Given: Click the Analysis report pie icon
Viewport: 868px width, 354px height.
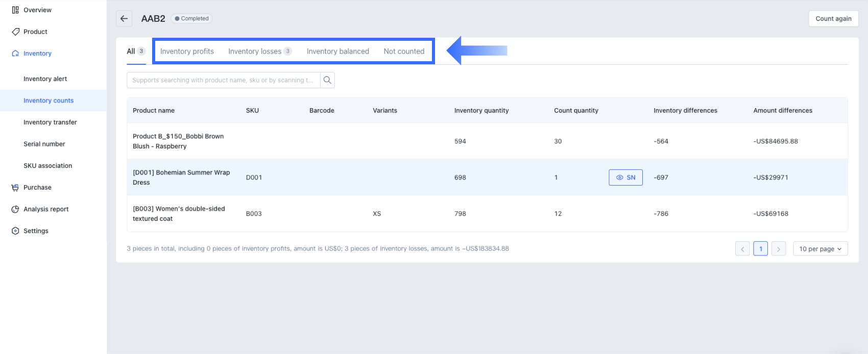Looking at the screenshot, I should pos(15,209).
